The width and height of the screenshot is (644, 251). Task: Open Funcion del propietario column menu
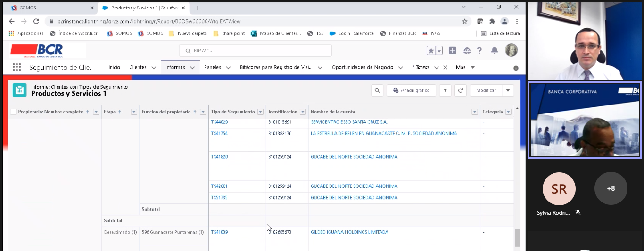pyautogui.click(x=203, y=112)
